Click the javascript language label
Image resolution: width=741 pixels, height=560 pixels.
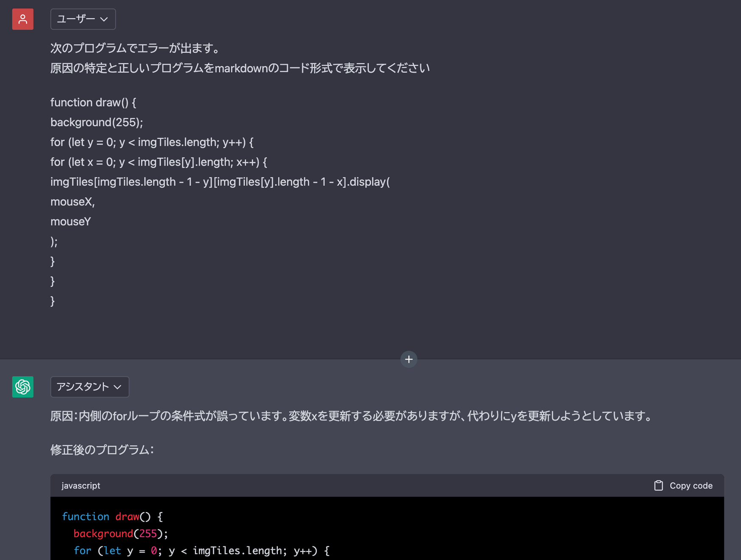(81, 485)
